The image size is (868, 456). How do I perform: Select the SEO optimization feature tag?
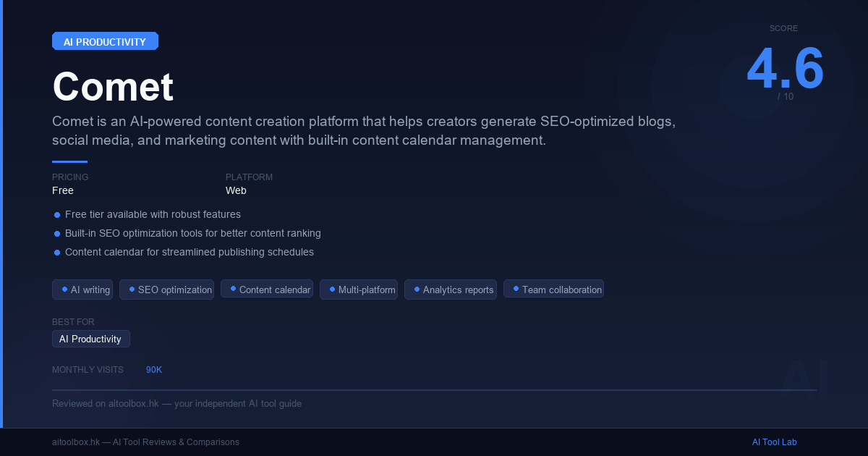[167, 290]
